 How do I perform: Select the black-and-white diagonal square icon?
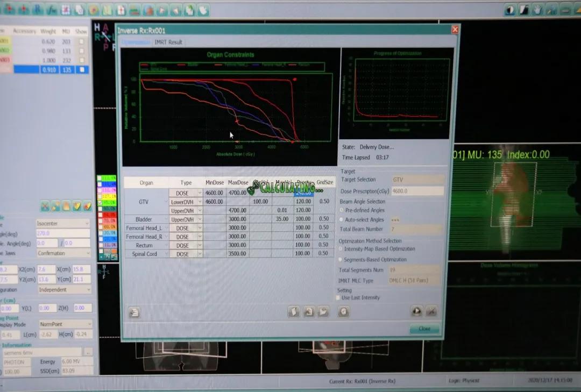tap(524, 10)
